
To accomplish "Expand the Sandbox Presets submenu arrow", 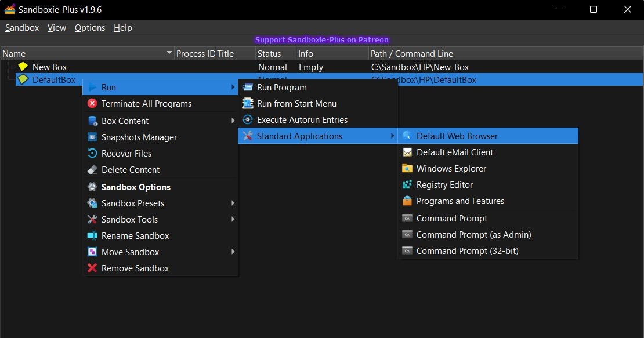I will (x=233, y=203).
